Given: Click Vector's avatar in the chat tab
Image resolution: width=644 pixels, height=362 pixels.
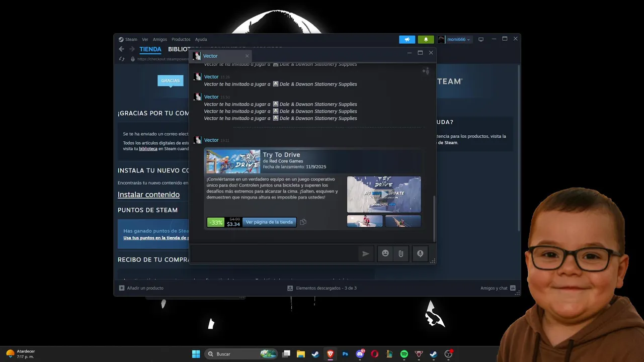Looking at the screenshot, I should (197, 56).
